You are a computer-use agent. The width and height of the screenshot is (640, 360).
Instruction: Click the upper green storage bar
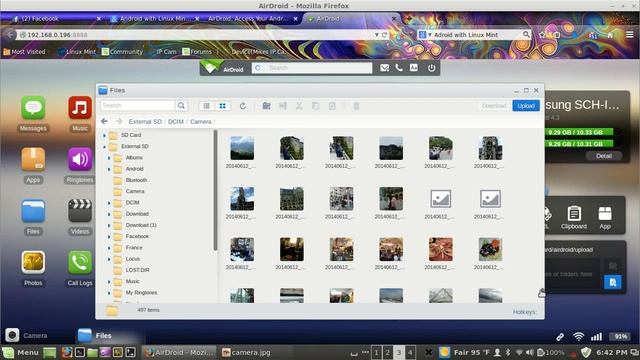click(x=579, y=132)
